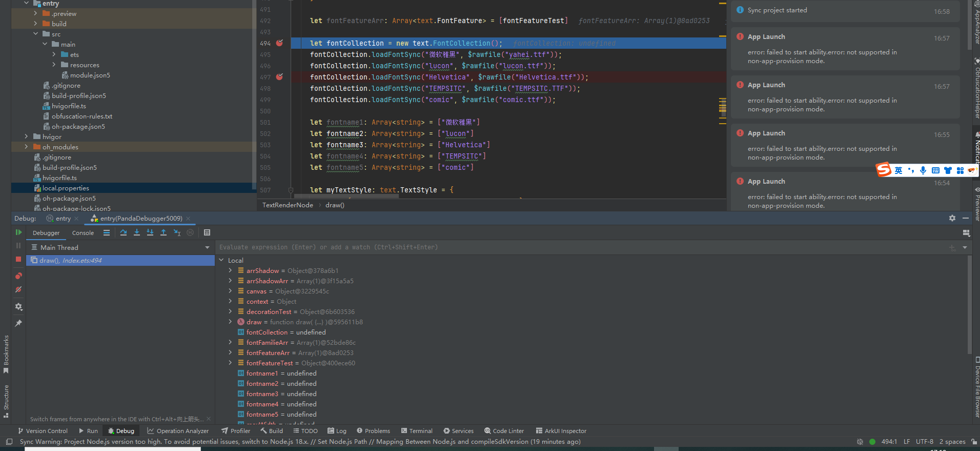Expand fontFeatureArr variable
The image size is (980, 451).
pyautogui.click(x=230, y=352)
